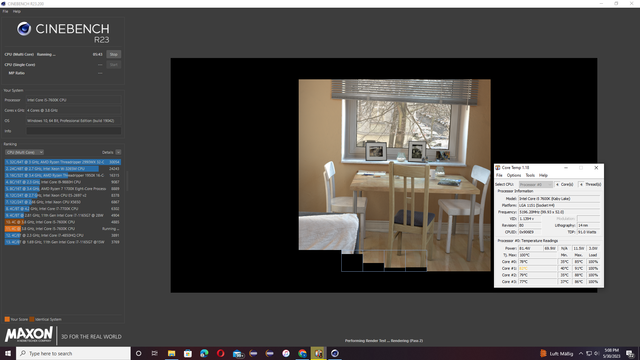
Task: Open Microsoft Store from the taskbar
Action: coord(188,353)
